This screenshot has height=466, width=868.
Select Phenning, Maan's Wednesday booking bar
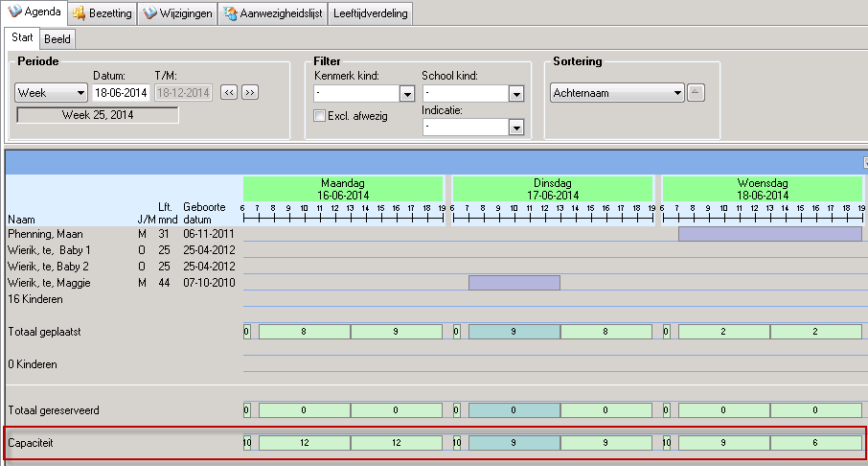pyautogui.click(x=769, y=234)
